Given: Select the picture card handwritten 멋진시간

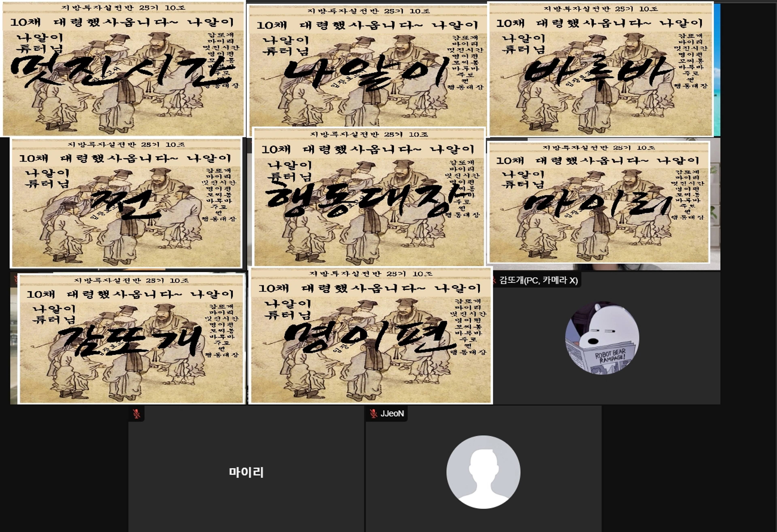Looking at the screenshot, I should click(123, 69).
